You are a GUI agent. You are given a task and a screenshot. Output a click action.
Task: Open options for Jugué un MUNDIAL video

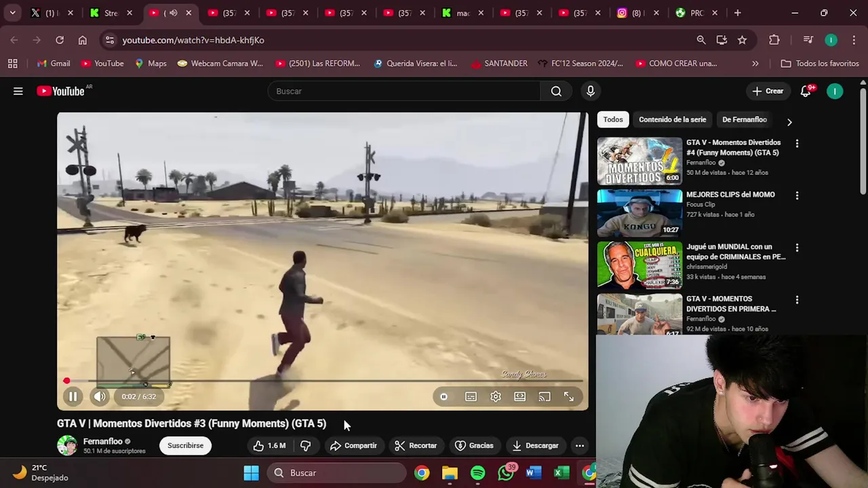(x=797, y=248)
